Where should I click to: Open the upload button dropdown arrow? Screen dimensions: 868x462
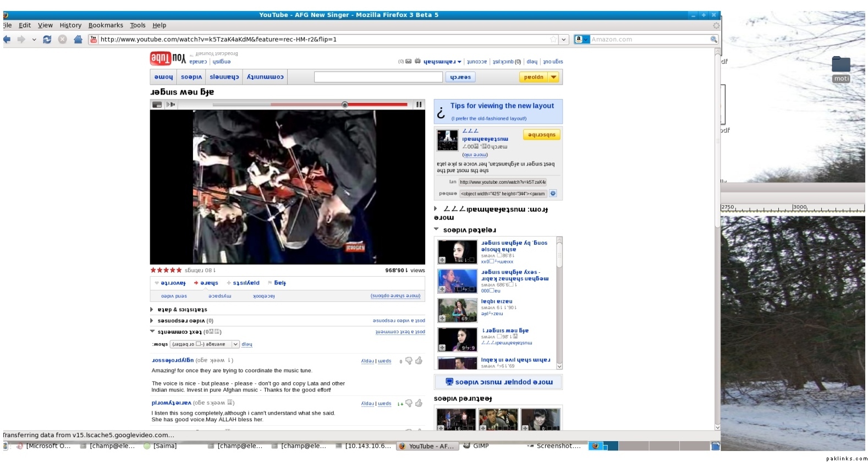pyautogui.click(x=553, y=78)
